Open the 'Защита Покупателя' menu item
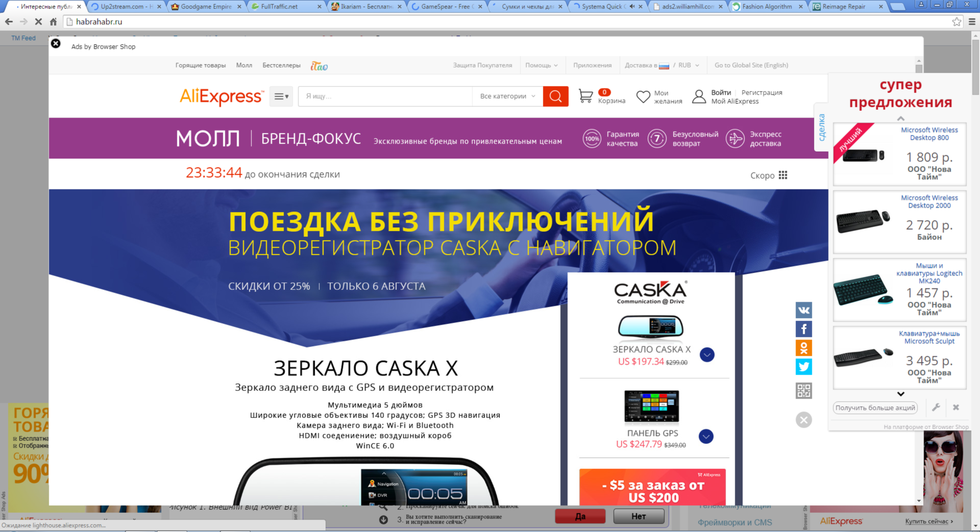Screen dimensions: 980x532 click(x=482, y=65)
